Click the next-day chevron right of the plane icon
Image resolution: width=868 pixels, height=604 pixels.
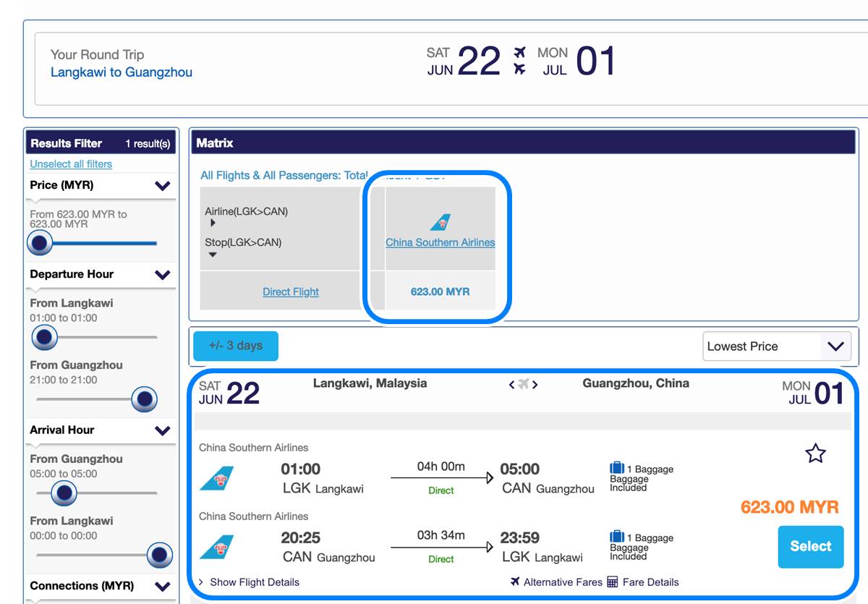[x=535, y=384]
